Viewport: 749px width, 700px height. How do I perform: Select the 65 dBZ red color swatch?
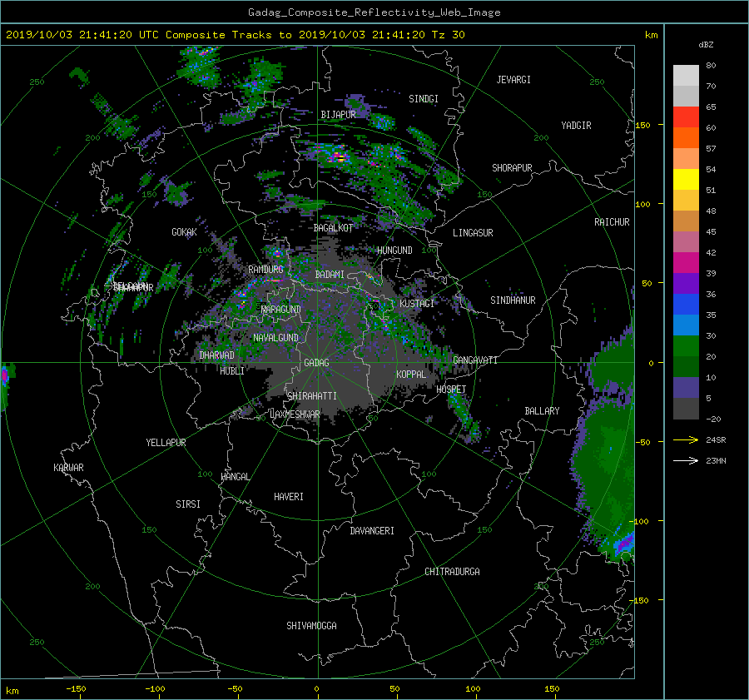pos(686,117)
